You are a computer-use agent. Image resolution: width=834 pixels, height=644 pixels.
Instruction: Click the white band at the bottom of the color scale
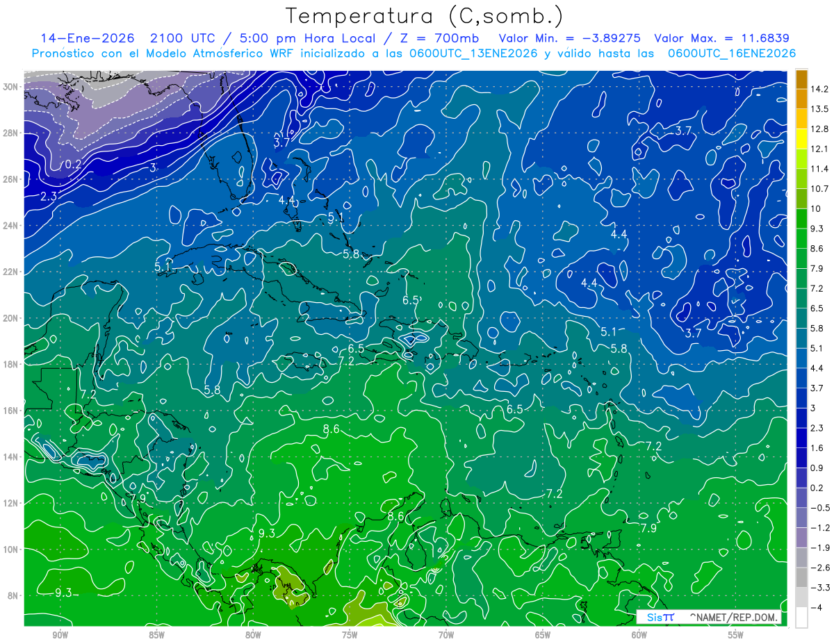(x=801, y=618)
